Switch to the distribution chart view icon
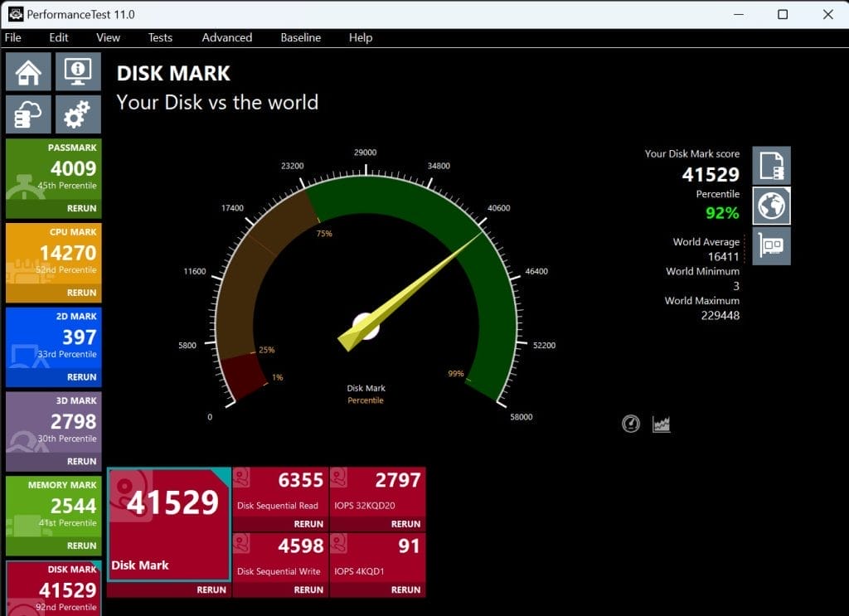 click(661, 424)
